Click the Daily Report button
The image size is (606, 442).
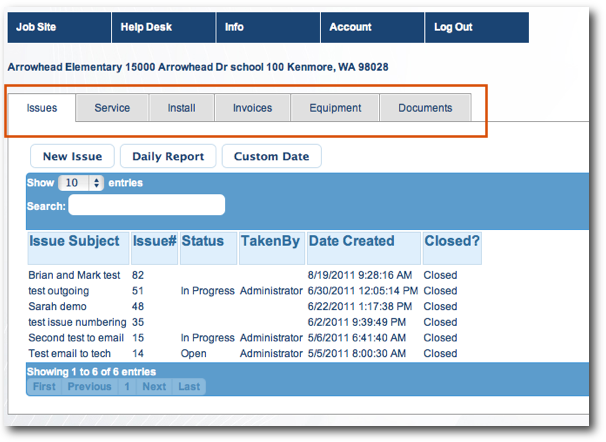(x=168, y=156)
